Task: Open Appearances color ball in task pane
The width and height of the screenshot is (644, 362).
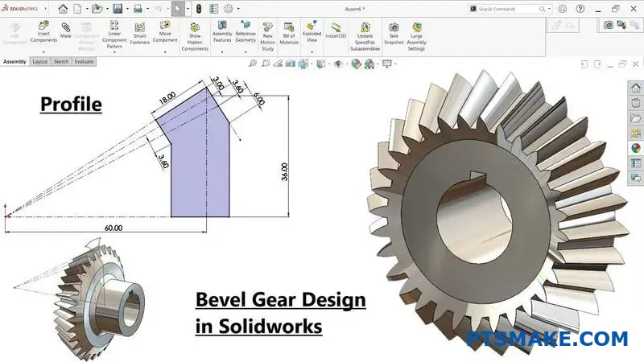Action: tap(635, 148)
